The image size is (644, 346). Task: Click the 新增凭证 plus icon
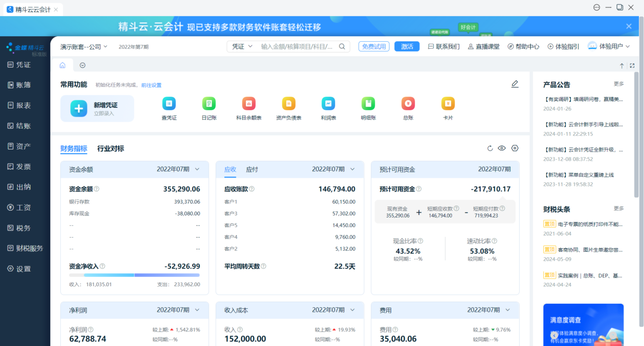pyautogui.click(x=78, y=108)
